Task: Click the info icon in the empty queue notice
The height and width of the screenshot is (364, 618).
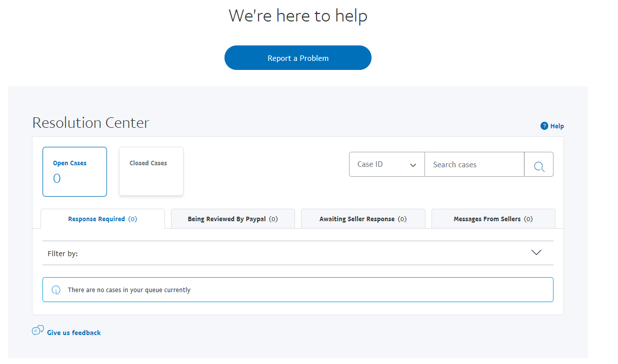Action: tap(55, 289)
